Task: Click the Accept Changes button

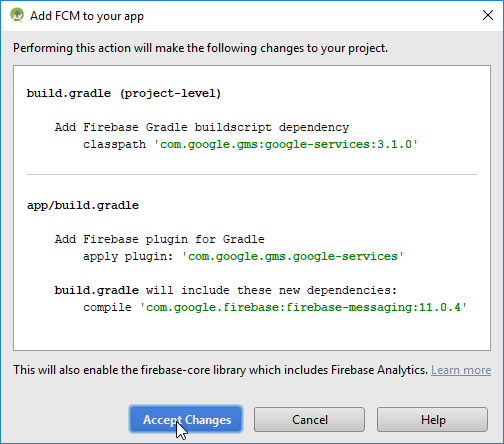Action: point(186,420)
